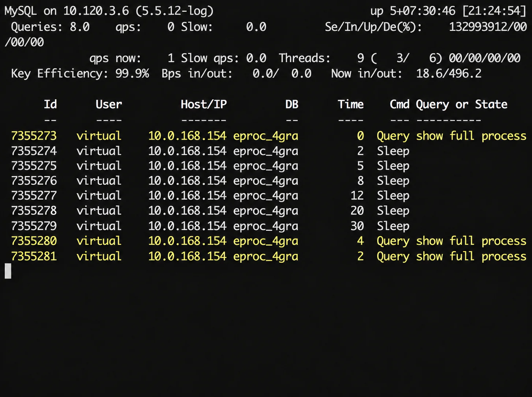
Task: Click the Host/IP column header
Action: pos(204,104)
